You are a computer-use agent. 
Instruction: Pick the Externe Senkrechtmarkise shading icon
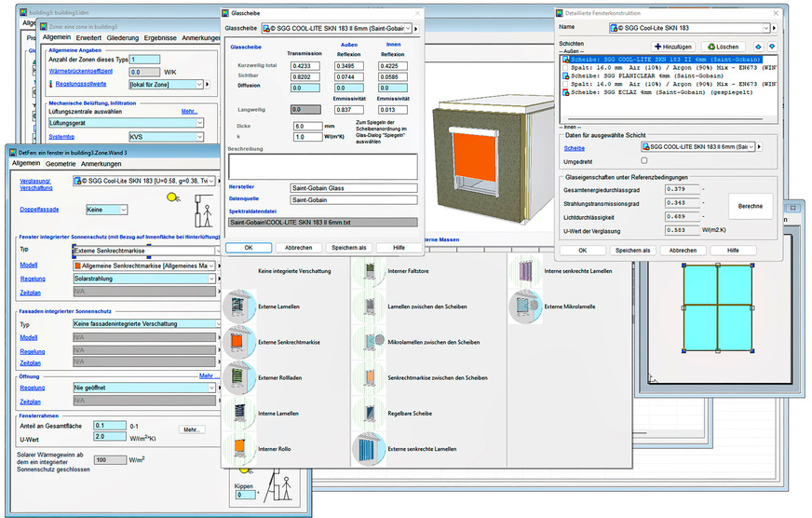click(239, 342)
